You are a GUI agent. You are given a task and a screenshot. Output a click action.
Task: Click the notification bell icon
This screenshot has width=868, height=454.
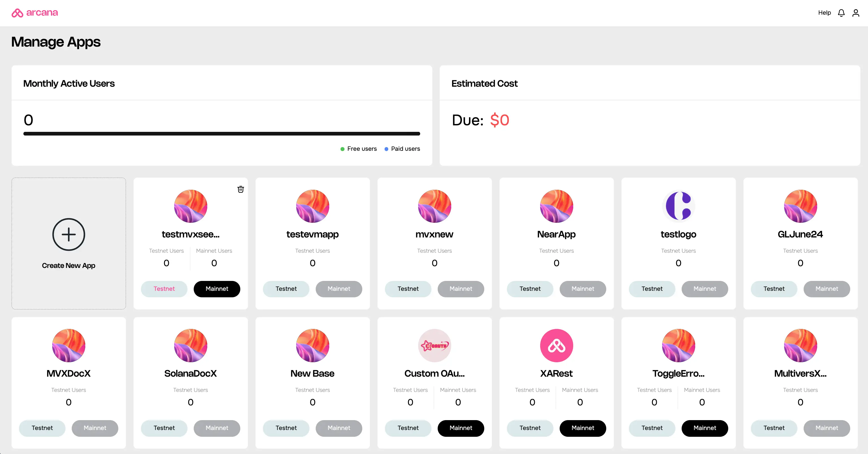841,13
